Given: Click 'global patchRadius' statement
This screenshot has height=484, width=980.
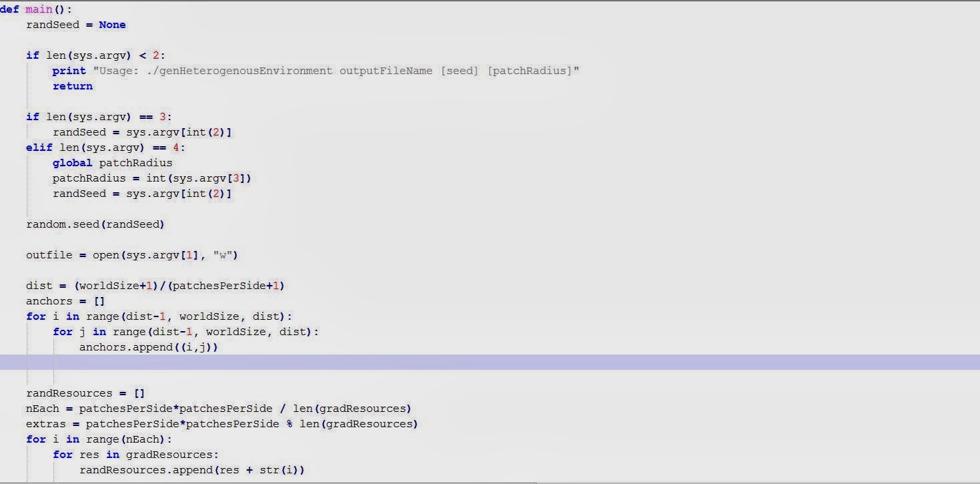Looking at the screenshot, I should (113, 163).
